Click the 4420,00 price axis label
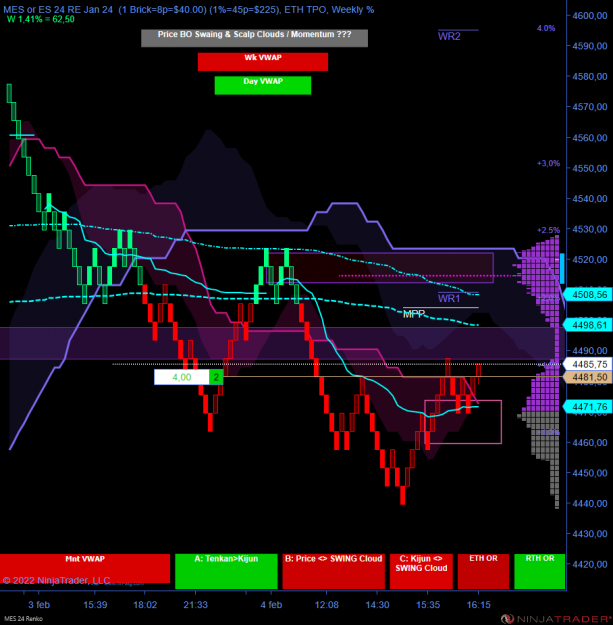Screen dimensions: 613x625 (590, 564)
